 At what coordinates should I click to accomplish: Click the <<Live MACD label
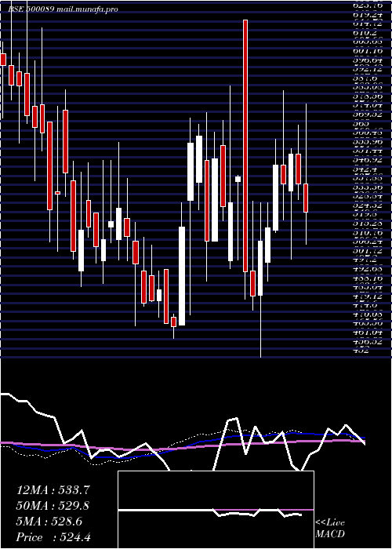[330, 529]
